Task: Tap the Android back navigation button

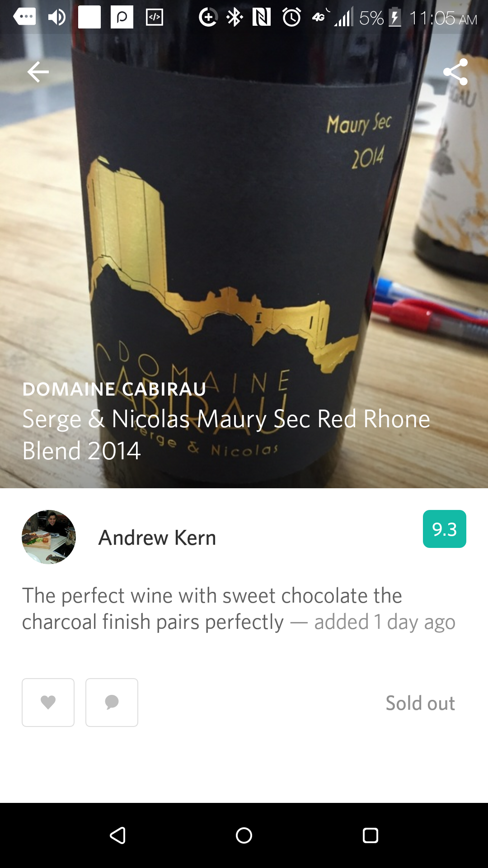Action: pyautogui.click(x=117, y=835)
